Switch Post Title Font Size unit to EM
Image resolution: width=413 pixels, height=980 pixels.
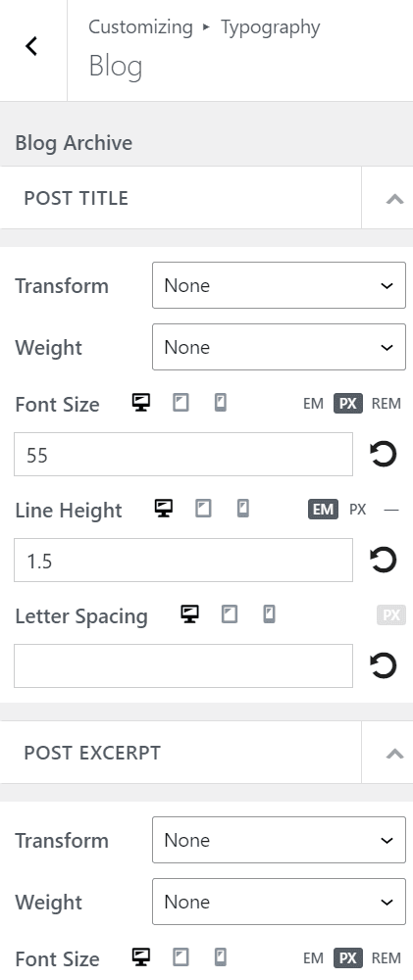(313, 404)
